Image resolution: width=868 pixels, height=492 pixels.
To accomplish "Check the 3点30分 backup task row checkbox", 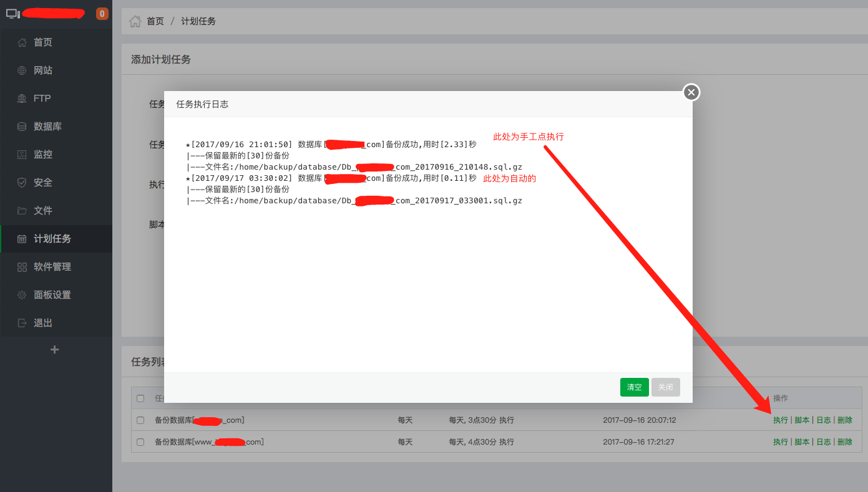I will pos(140,420).
